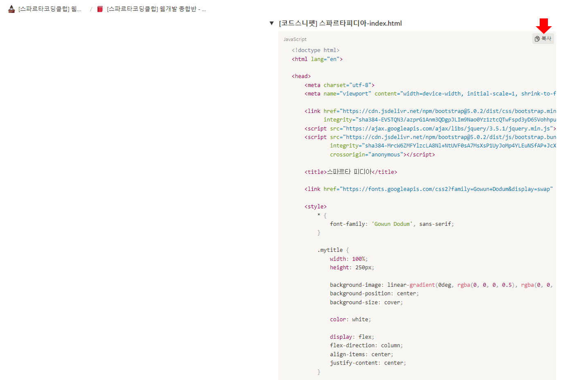Viewport: 588px width, 380px height.
Task: Open the first 스파르타코딩클럽 breadcrumb link
Action: coord(50,9)
